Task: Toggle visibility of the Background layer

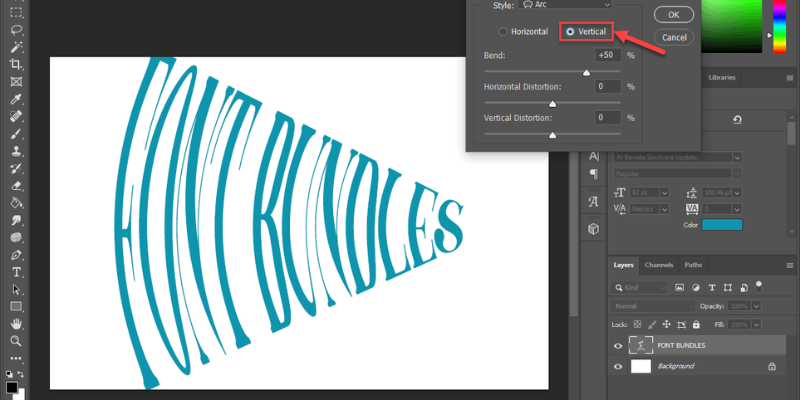Action: [x=617, y=367]
